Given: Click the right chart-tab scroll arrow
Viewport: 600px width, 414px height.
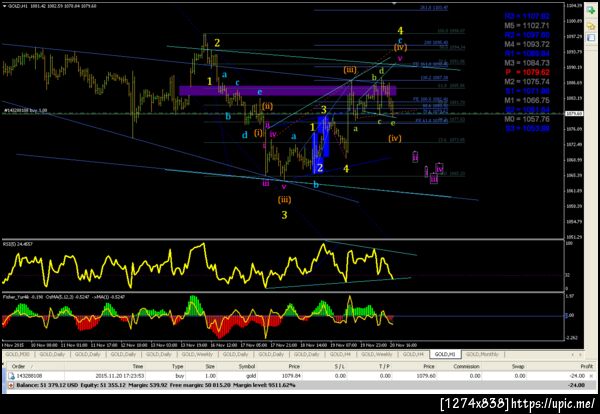Looking at the screenshot, I should (579, 355).
